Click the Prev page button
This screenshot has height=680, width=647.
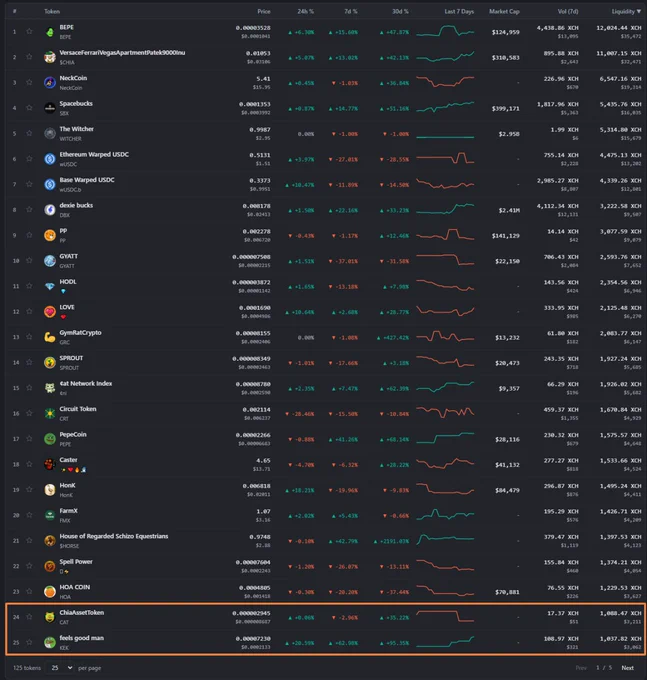pos(581,668)
